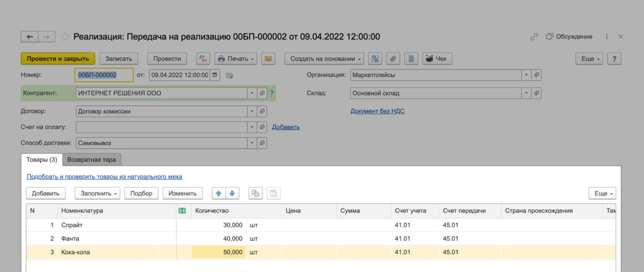Expand the Счет на оплату dropdown

(x=252, y=127)
